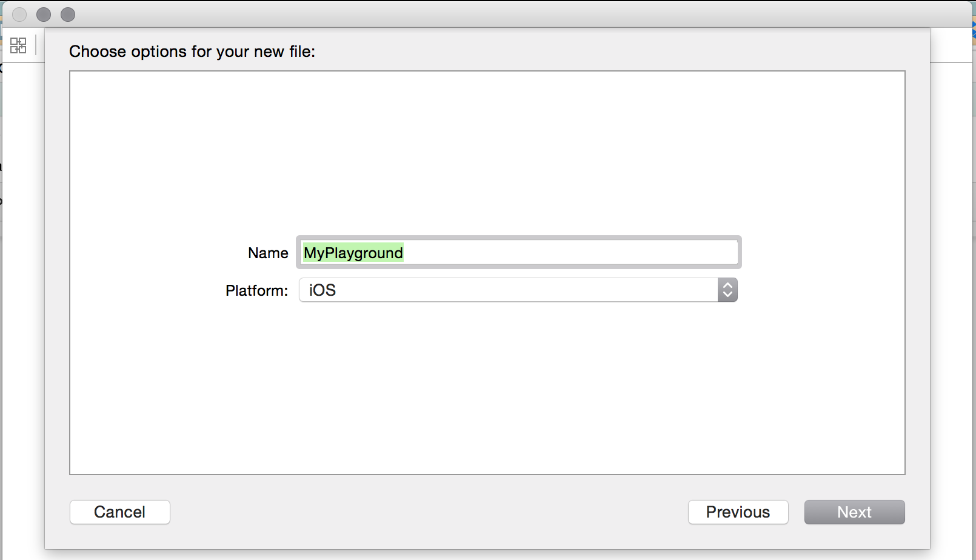Click the iOS text in Platform selector

click(x=322, y=290)
